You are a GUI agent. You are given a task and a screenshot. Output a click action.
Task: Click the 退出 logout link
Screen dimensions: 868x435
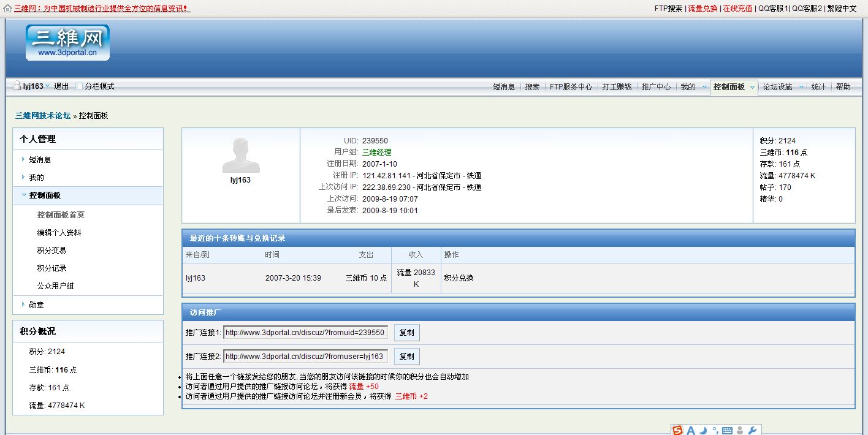[x=61, y=86]
